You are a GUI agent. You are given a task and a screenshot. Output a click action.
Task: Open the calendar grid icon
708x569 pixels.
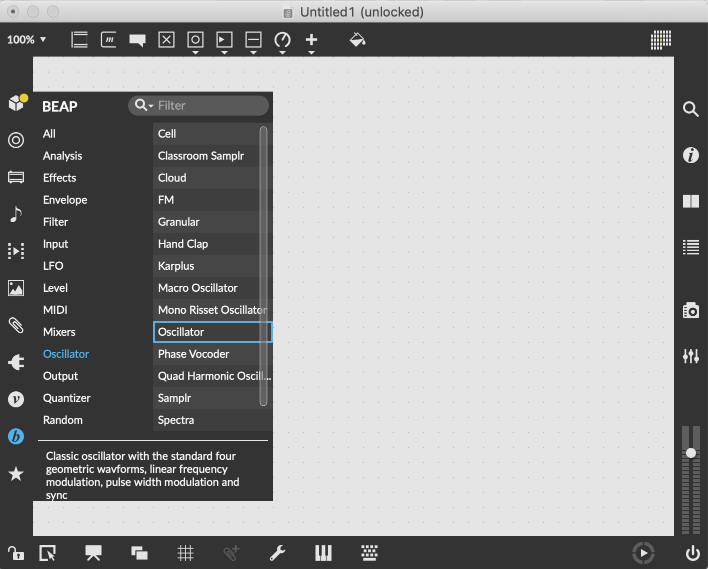click(x=661, y=40)
